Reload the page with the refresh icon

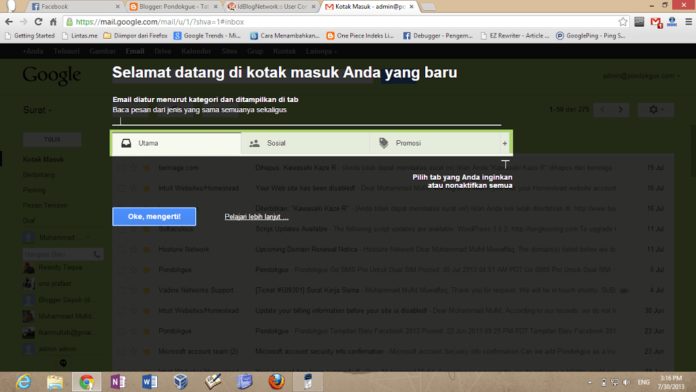pos(38,22)
